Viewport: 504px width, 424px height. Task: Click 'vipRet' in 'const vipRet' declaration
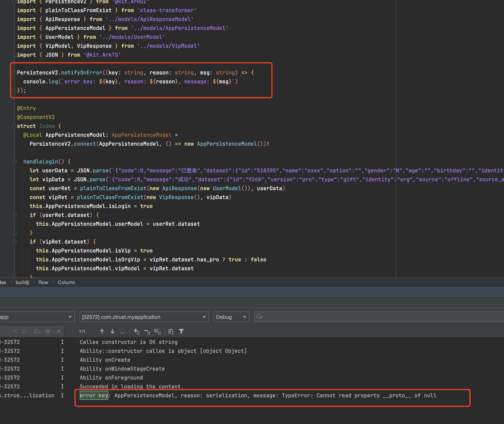click(58, 197)
